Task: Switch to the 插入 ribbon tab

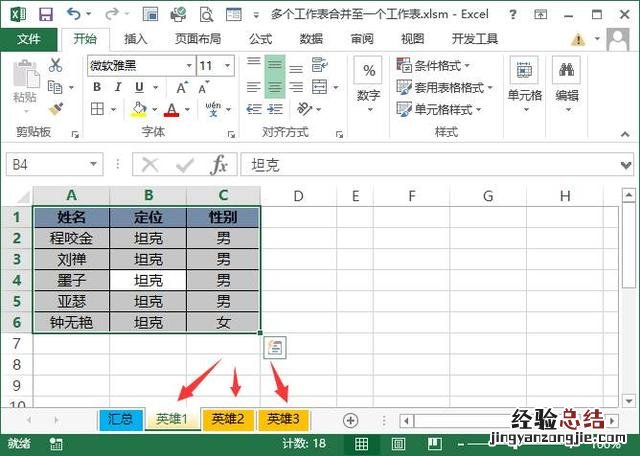Action: (136, 39)
